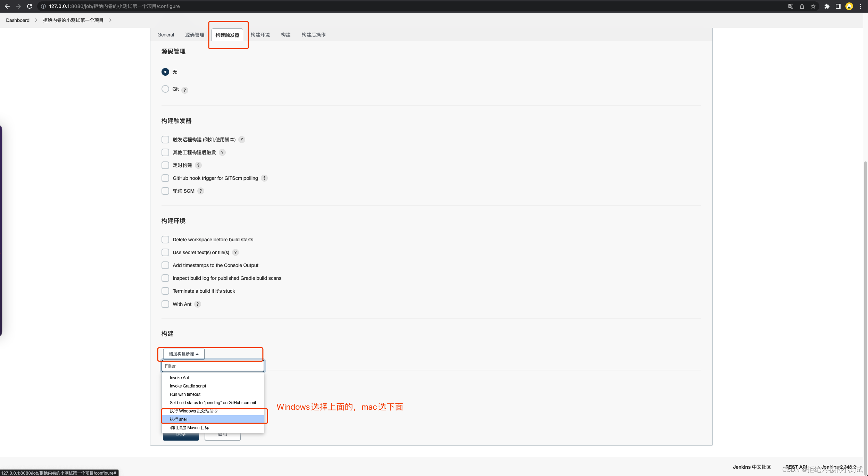Image resolution: width=868 pixels, height=476 pixels.
Task: Click the browser forward arrow
Action: click(x=18, y=6)
